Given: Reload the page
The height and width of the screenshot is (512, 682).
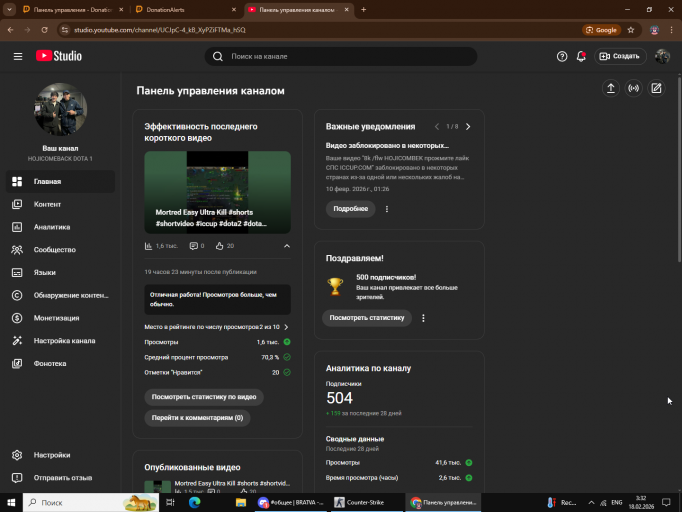Looking at the screenshot, I should (x=44, y=30).
